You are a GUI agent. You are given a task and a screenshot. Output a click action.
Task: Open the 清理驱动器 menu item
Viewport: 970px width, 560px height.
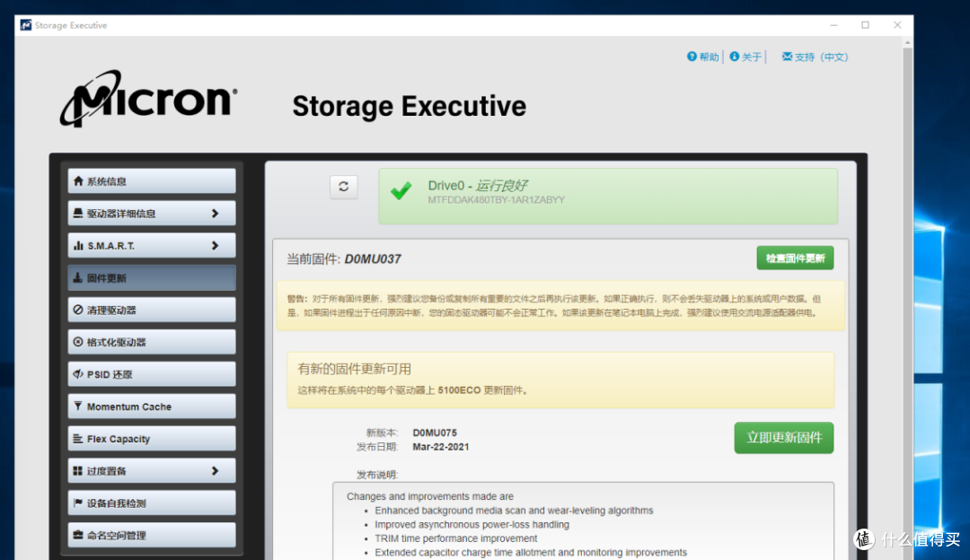click(152, 311)
